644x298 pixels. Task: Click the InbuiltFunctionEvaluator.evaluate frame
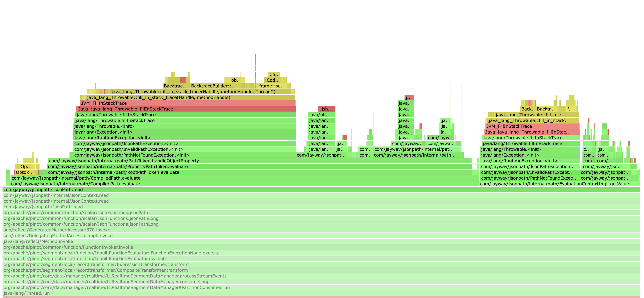pyautogui.click(x=321, y=259)
